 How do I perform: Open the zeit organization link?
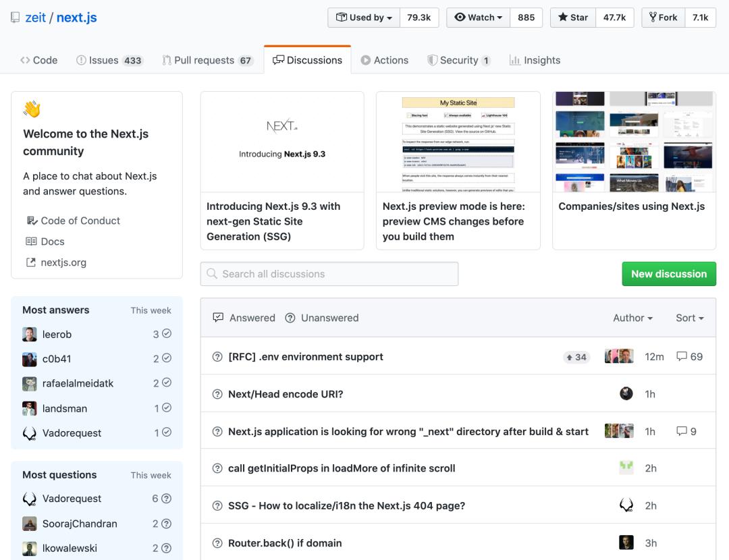pyautogui.click(x=35, y=17)
